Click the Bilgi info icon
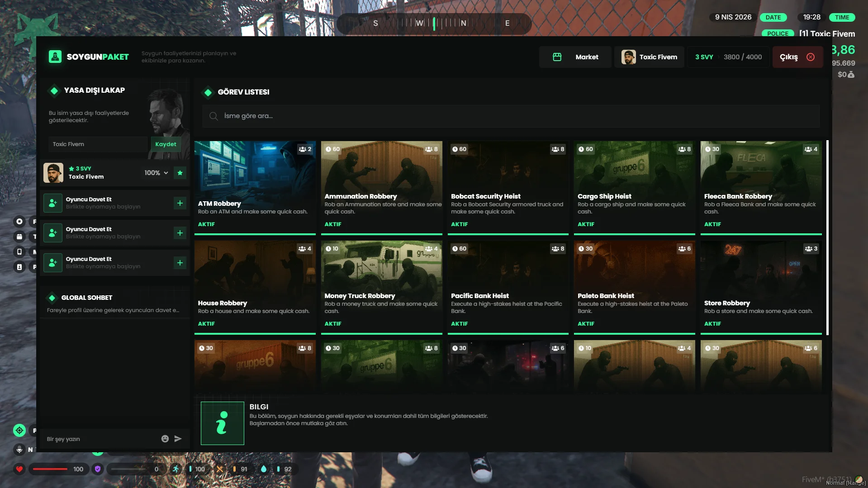 click(x=222, y=423)
